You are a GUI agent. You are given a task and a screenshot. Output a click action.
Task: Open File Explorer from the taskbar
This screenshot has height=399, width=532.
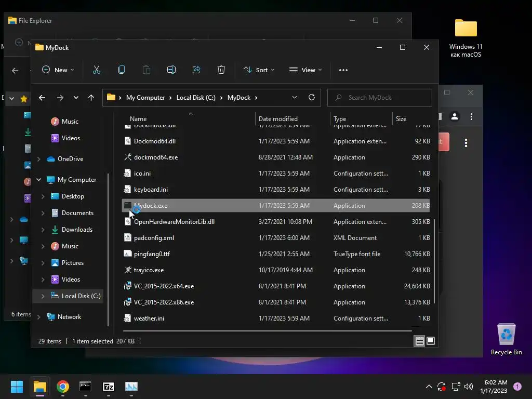click(x=39, y=387)
